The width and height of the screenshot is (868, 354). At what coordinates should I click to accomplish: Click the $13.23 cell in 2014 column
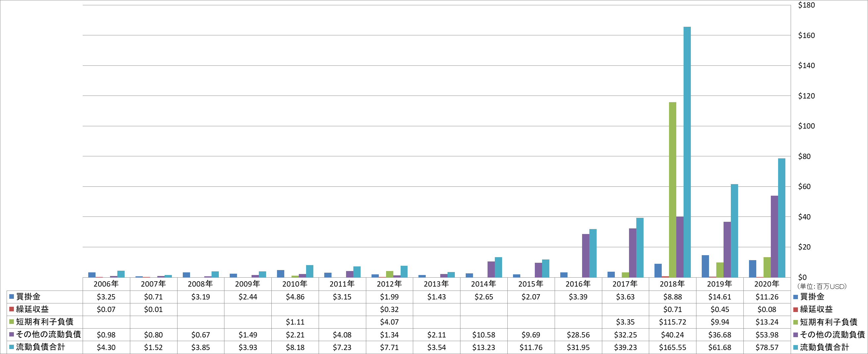click(x=484, y=347)
